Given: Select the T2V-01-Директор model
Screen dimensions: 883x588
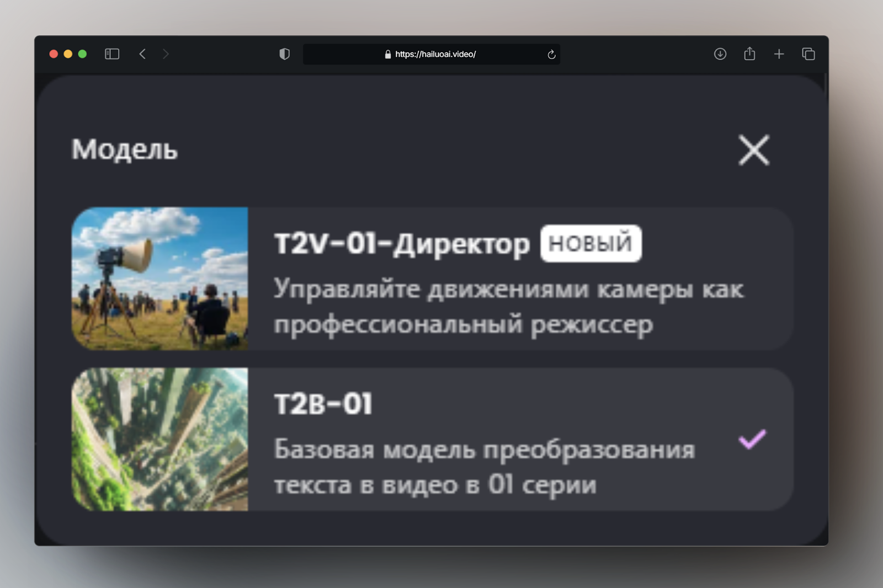Looking at the screenshot, I should click(x=433, y=279).
